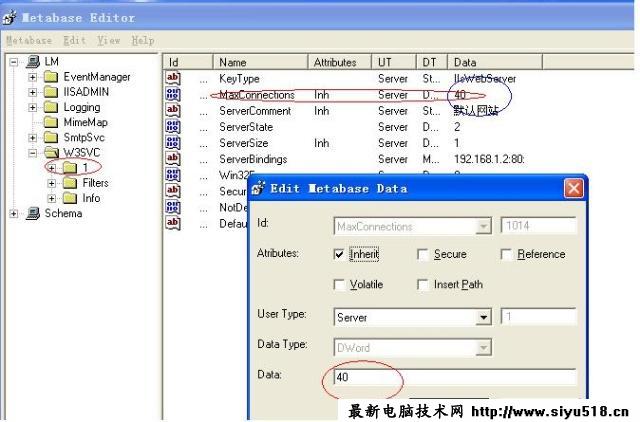640x422 pixels.
Task: Click the Name column header
Action: point(260,62)
